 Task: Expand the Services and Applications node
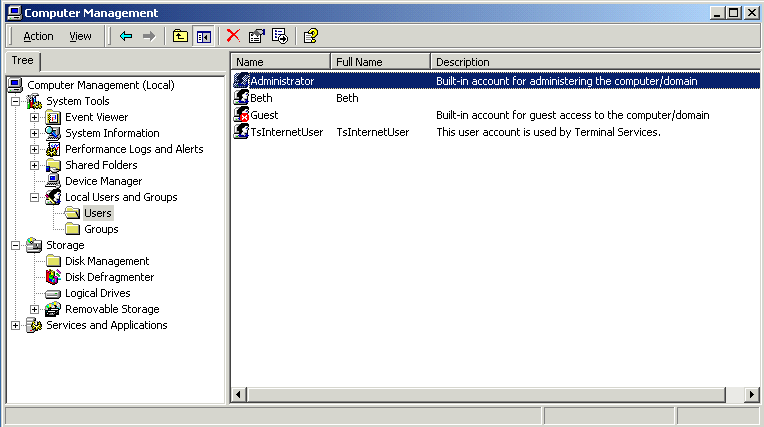[x=15, y=325]
